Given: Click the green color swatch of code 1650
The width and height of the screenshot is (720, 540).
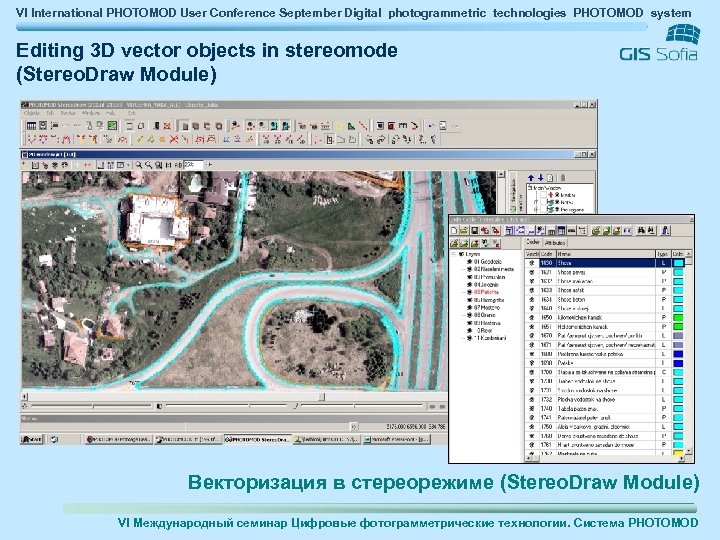Looking at the screenshot, I should tap(678, 317).
